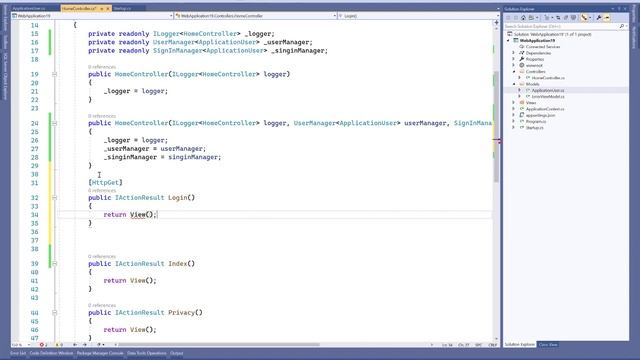Collapse the Privacy() method outline
The width and height of the screenshot is (640, 360).
pyautogui.click(x=54, y=313)
